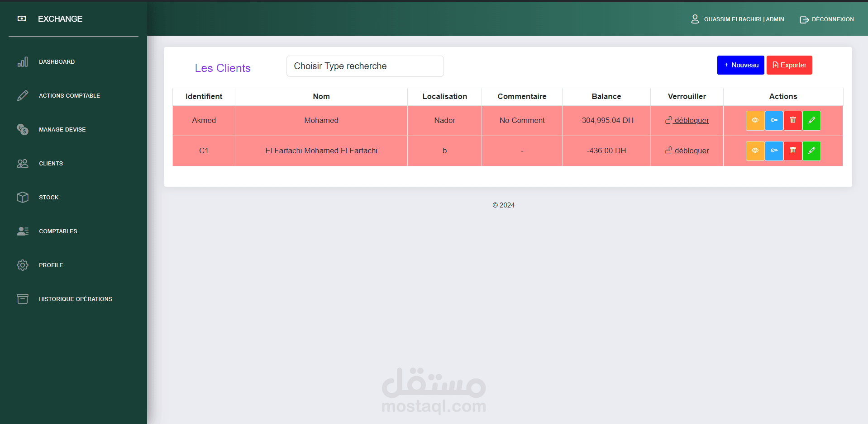The height and width of the screenshot is (424, 868).
Task: Click the Comptables user list icon
Action: (23, 231)
